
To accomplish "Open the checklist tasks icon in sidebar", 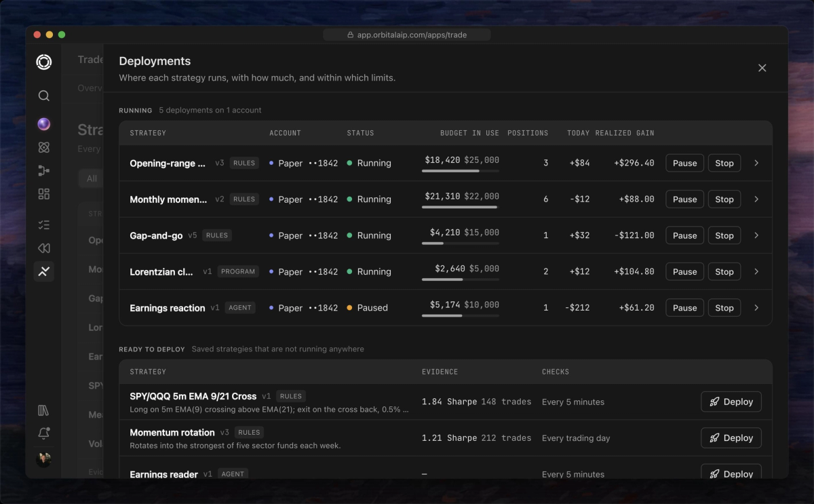I will 44,225.
